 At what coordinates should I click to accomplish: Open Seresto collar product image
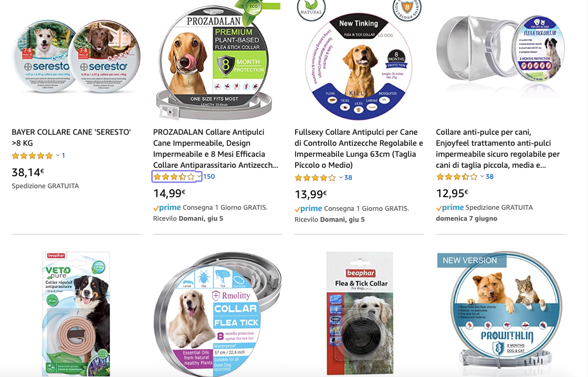(76, 56)
